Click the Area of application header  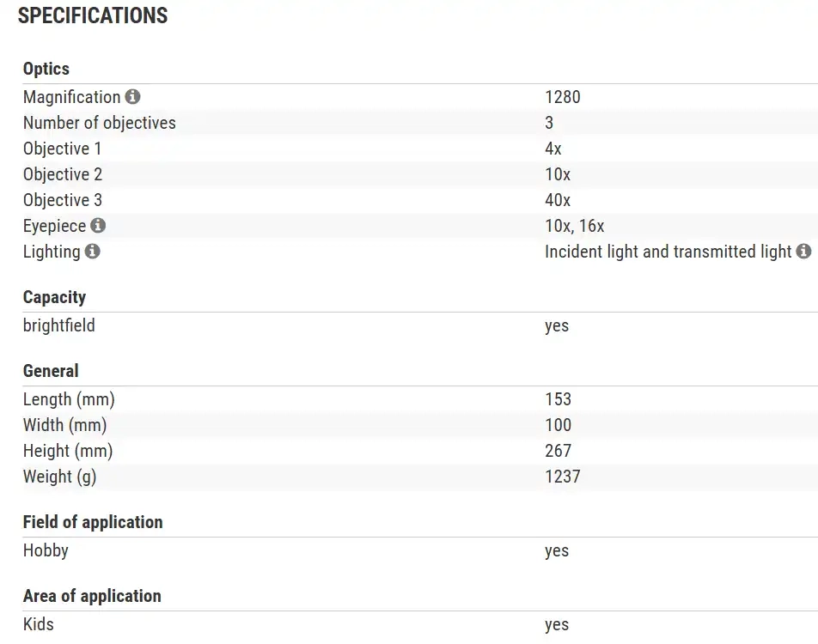click(92, 596)
